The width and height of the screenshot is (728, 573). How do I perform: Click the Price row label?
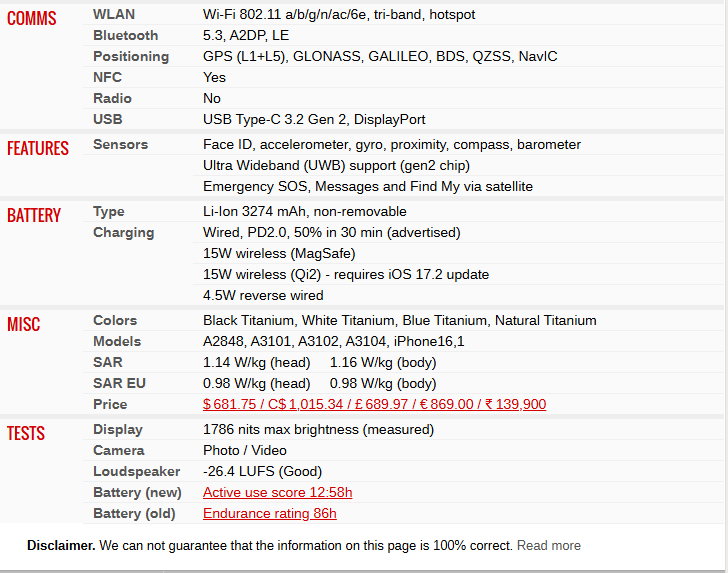tap(110, 405)
